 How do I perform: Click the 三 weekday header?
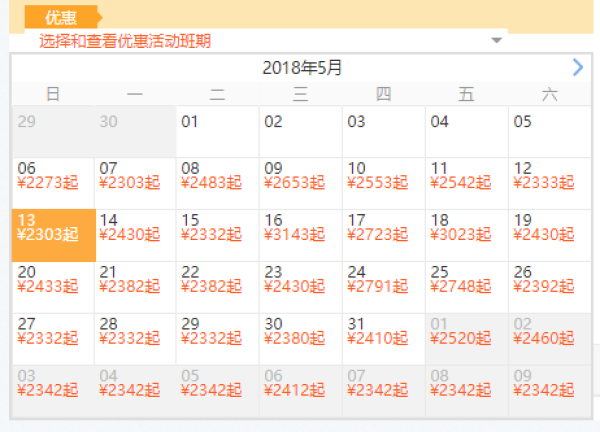(300, 94)
